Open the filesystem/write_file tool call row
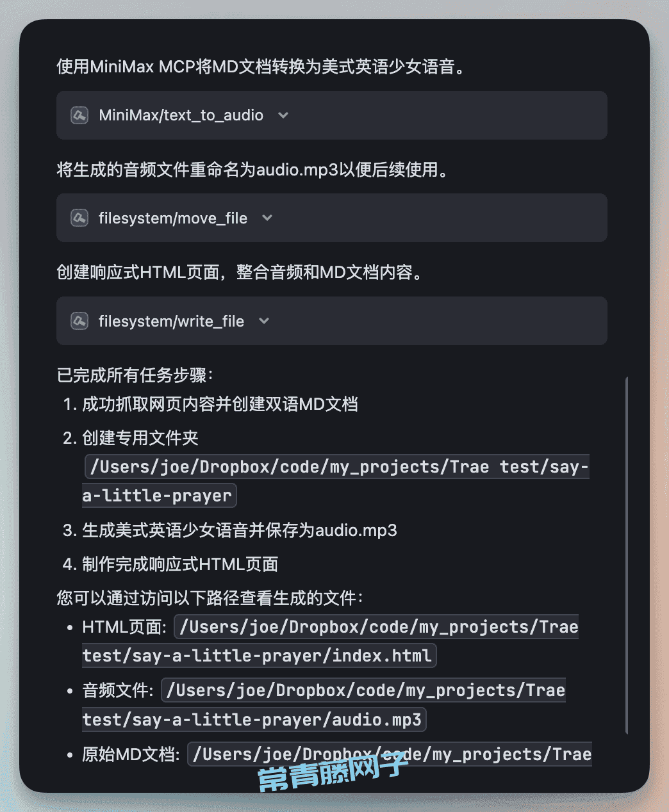 (x=332, y=321)
